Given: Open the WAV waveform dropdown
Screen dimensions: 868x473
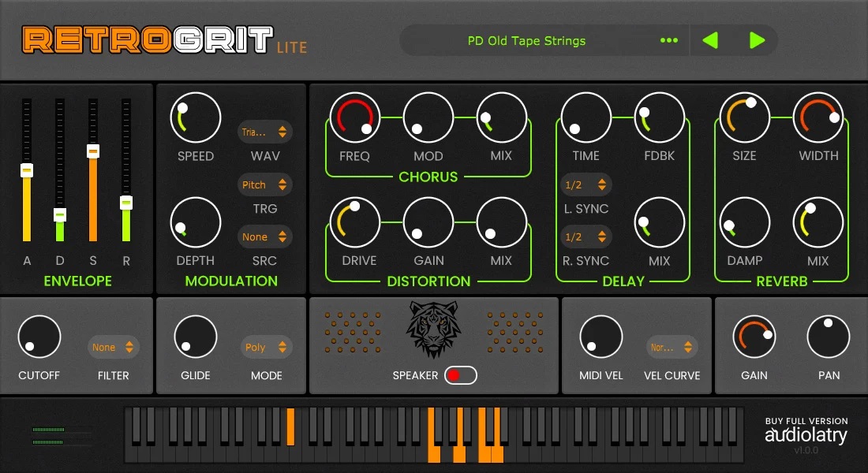Looking at the screenshot, I should point(265,132).
